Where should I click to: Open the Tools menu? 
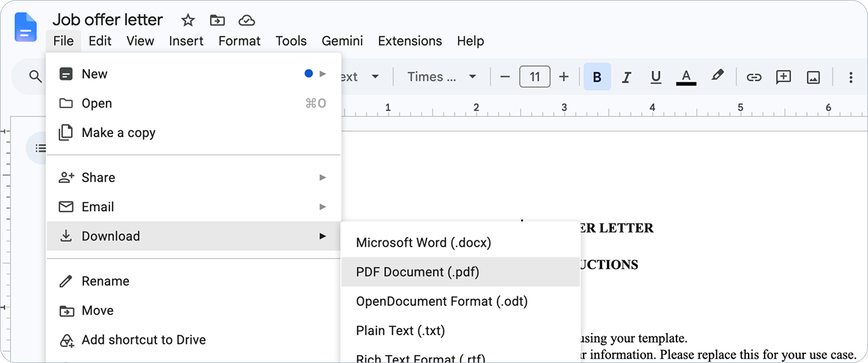(x=291, y=41)
